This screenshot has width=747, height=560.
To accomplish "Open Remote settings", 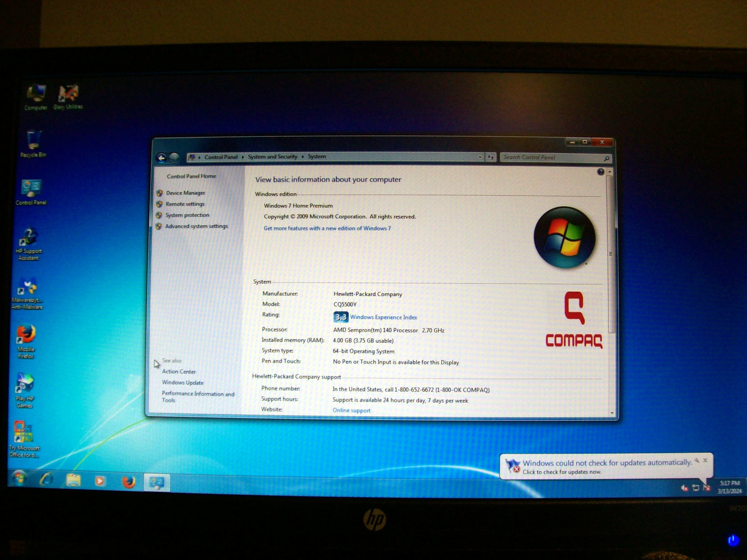I will [x=185, y=204].
